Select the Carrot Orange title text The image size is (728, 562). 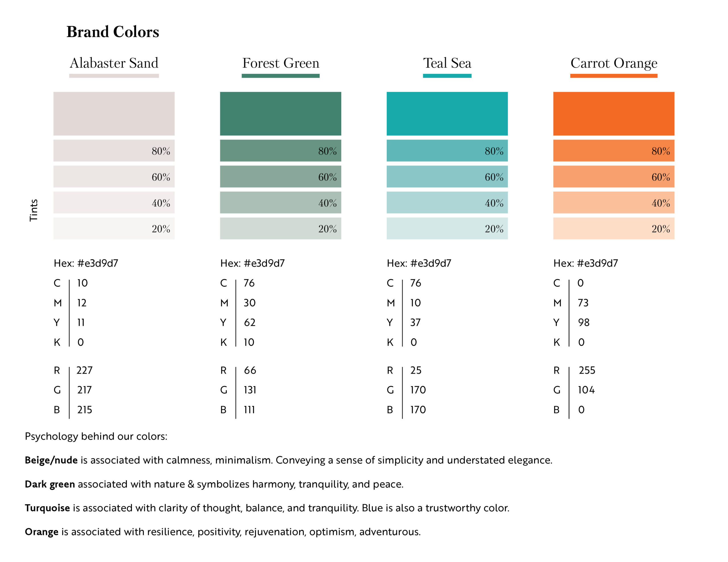[x=614, y=63]
